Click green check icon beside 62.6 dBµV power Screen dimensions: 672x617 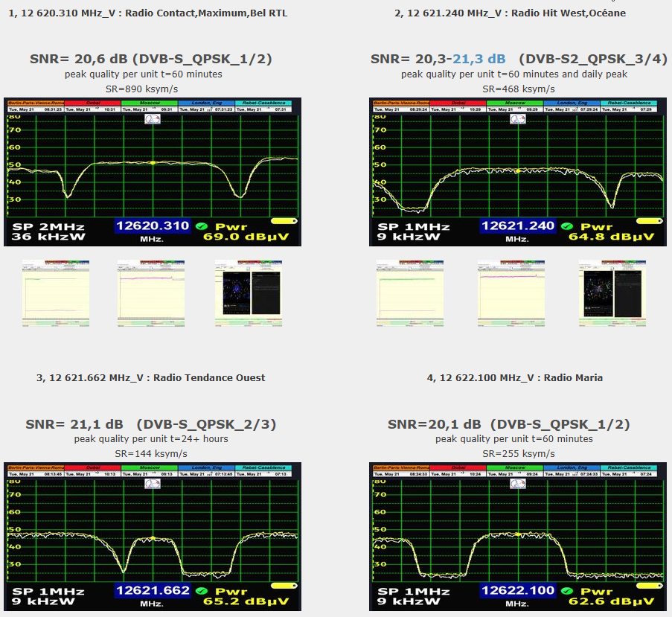tap(568, 591)
